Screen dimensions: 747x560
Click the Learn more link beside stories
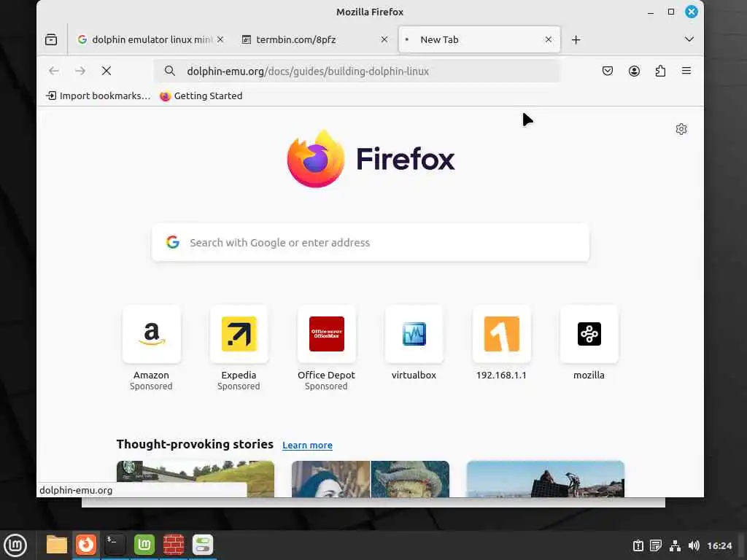307,446
